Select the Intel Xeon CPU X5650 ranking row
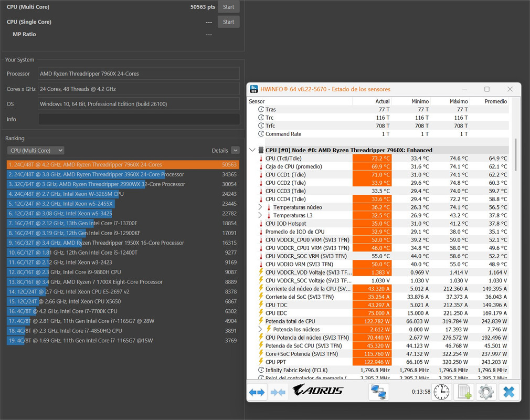 (x=123, y=301)
